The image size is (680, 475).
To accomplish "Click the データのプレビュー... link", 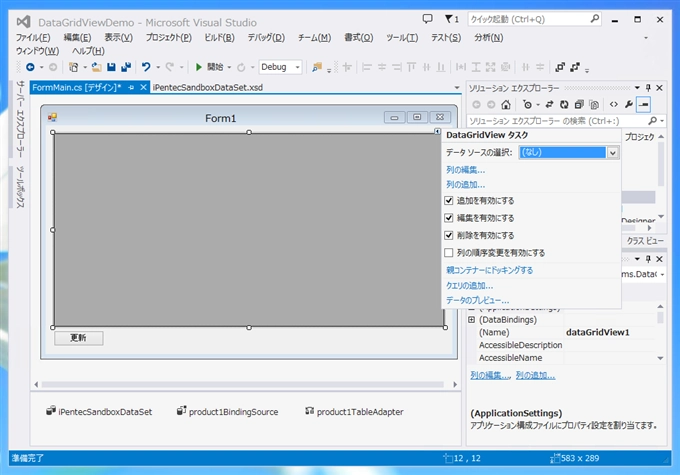I will click(477, 300).
